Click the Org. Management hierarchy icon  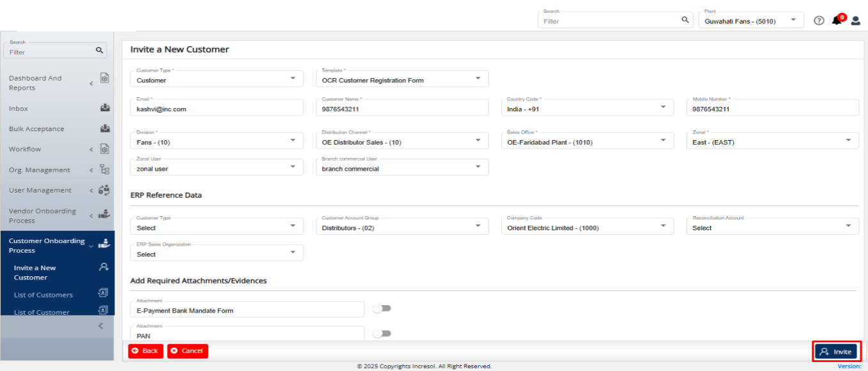click(x=105, y=170)
